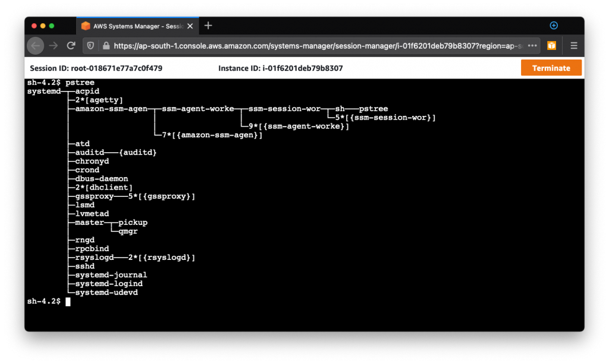Click the master process entry

tap(89, 222)
